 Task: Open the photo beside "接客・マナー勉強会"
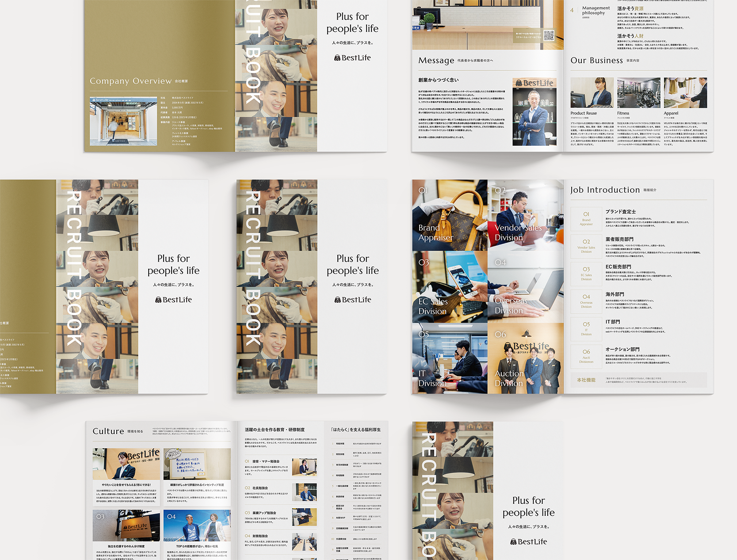(304, 467)
